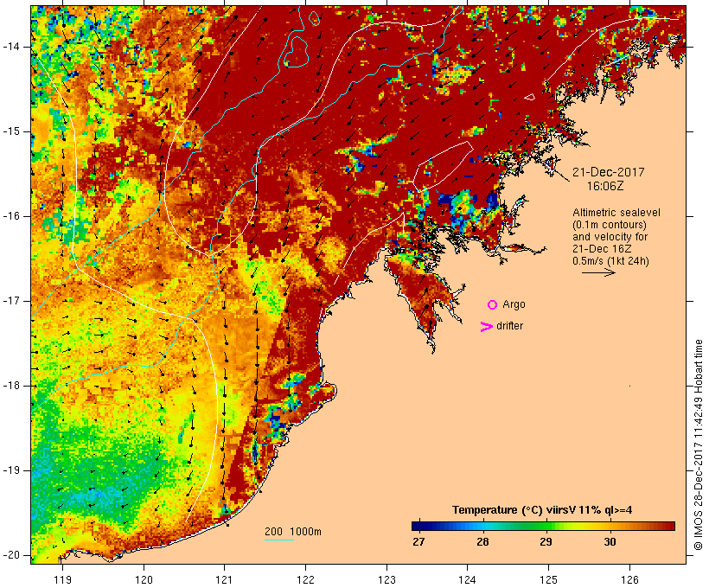Click the '-19' latitude axis label
Viewport: 709px width, 588px height.
(x=11, y=471)
